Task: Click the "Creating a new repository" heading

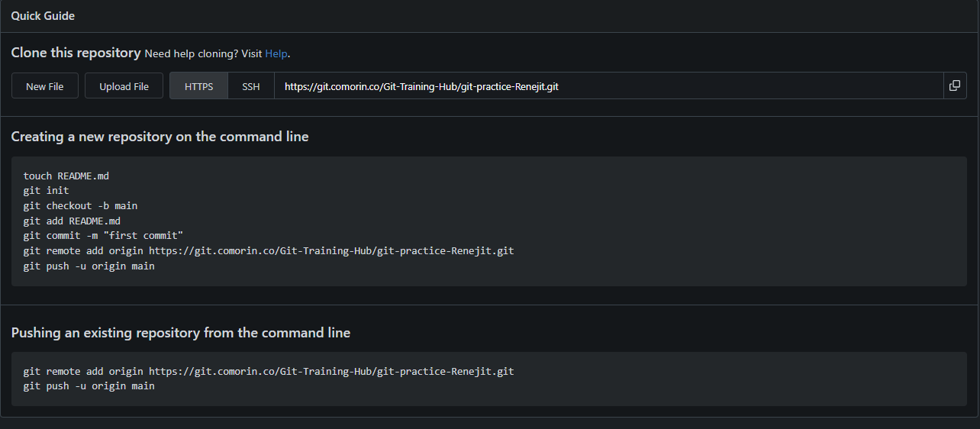Action: 160,137
